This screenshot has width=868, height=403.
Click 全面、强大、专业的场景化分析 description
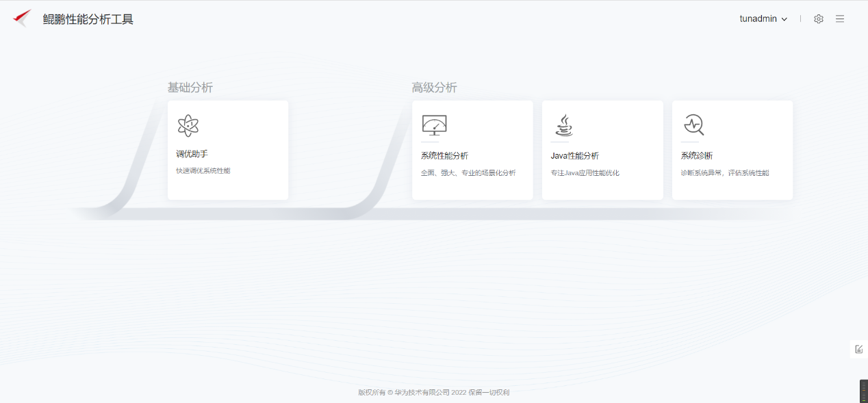[x=468, y=173]
